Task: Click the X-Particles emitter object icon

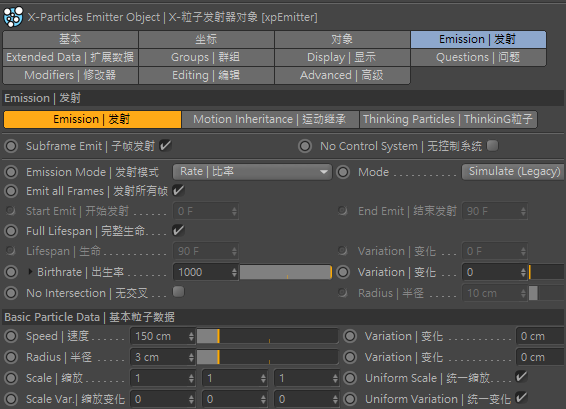Action: pos(13,17)
